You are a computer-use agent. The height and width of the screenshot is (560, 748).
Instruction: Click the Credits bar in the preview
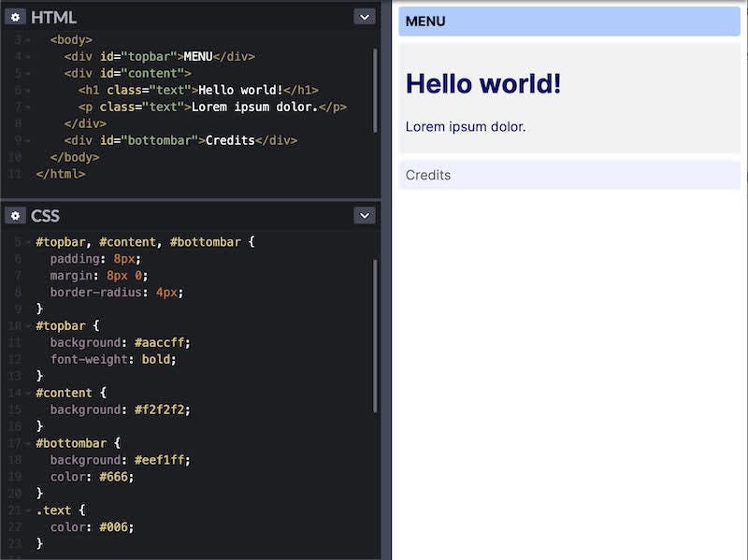click(568, 175)
